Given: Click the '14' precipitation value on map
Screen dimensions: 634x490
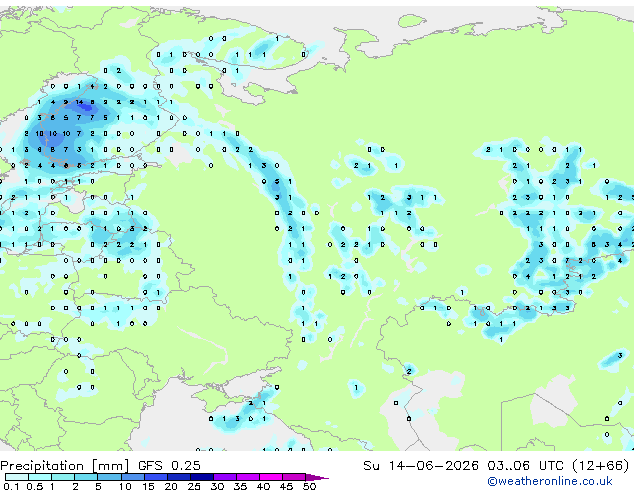Looking at the screenshot, I should pyautogui.click(x=79, y=102).
